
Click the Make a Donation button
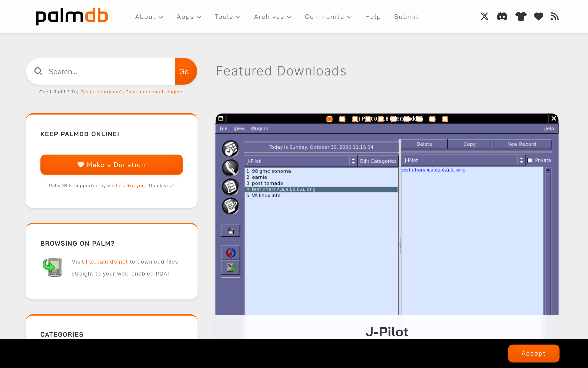tap(112, 165)
